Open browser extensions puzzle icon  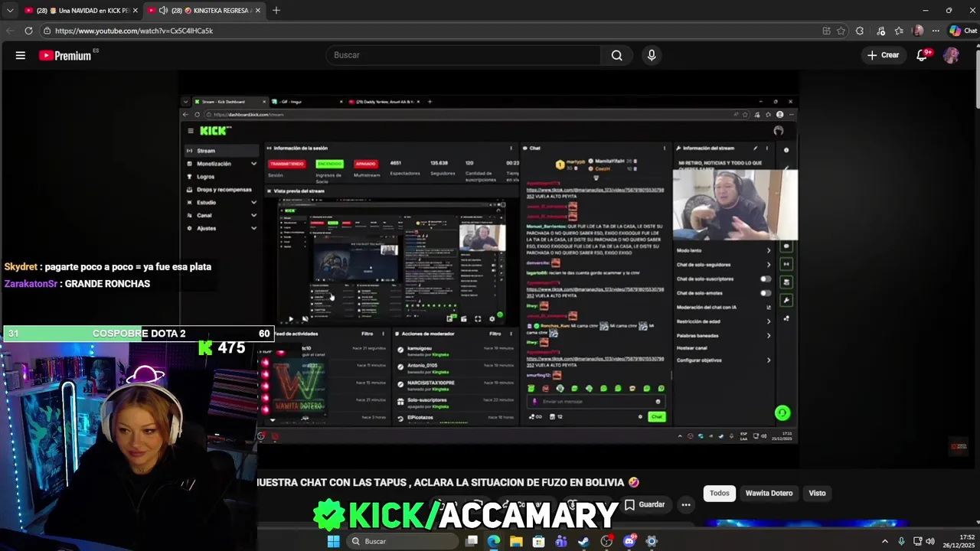pos(860,31)
